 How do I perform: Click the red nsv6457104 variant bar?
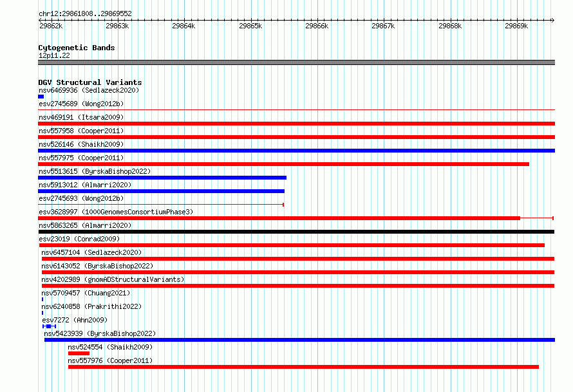[298, 259]
